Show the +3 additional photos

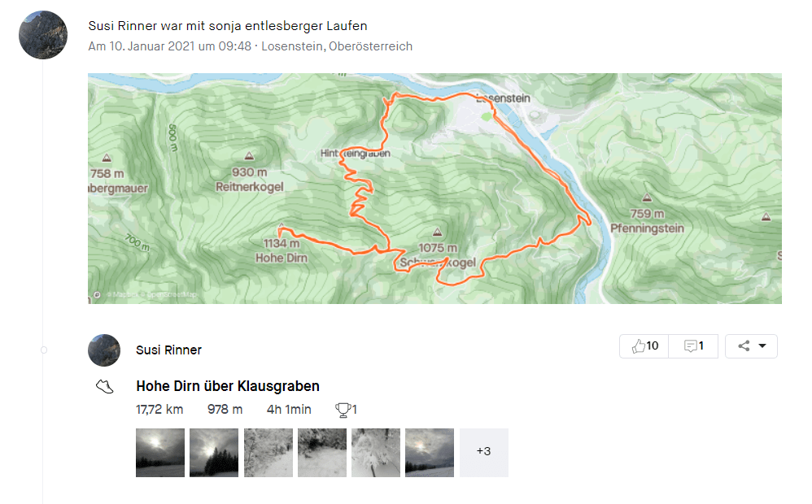click(483, 452)
